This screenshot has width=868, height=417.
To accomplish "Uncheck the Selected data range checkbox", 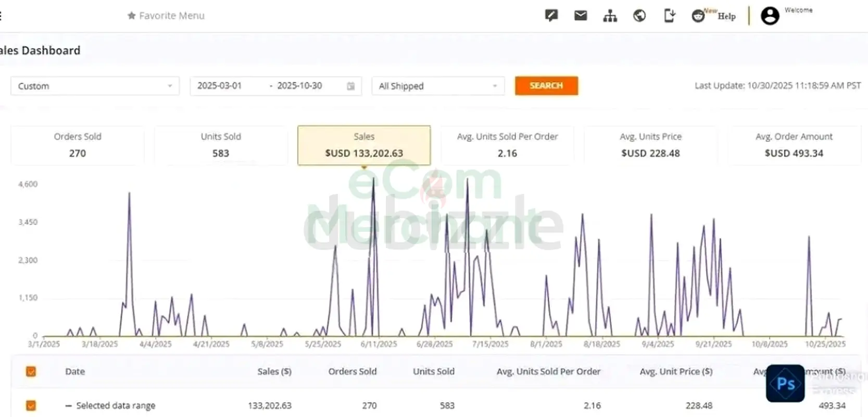I will (31, 405).
